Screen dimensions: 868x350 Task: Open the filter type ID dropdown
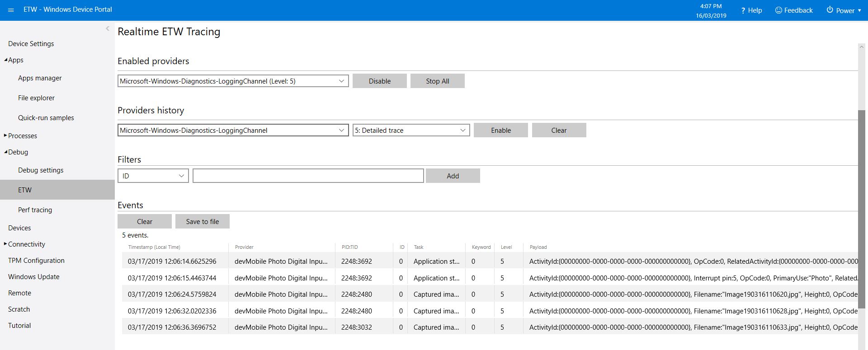[x=153, y=176]
